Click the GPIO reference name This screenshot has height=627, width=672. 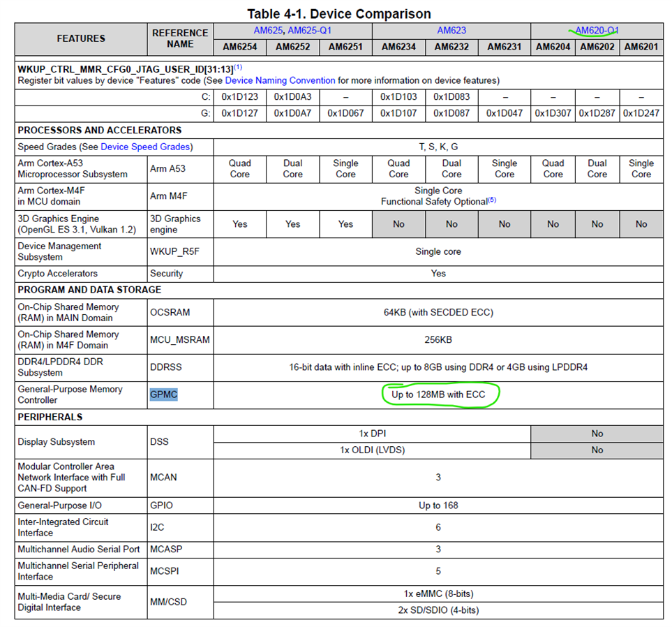(x=161, y=506)
